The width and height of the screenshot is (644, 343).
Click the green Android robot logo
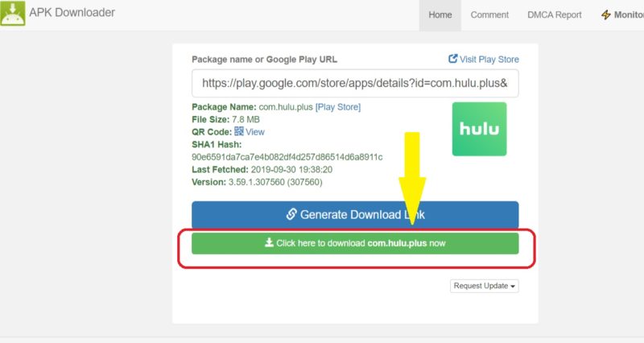coord(12,14)
